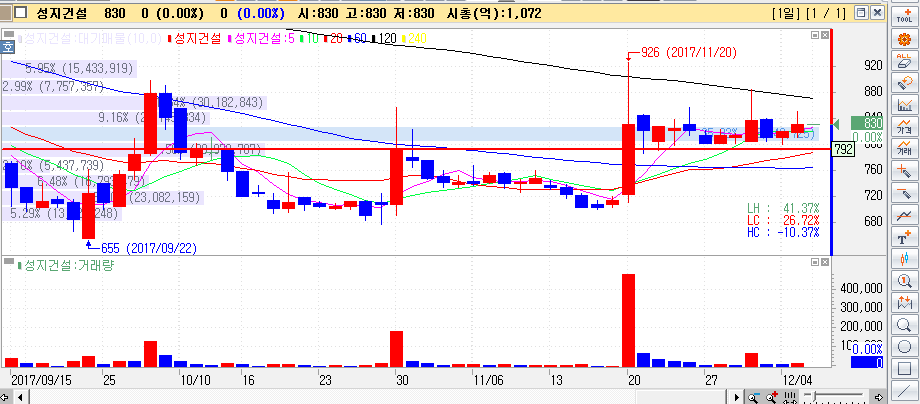Click the orange gear settings icon
Viewport: 920px width, 404px height.
click(x=905, y=40)
